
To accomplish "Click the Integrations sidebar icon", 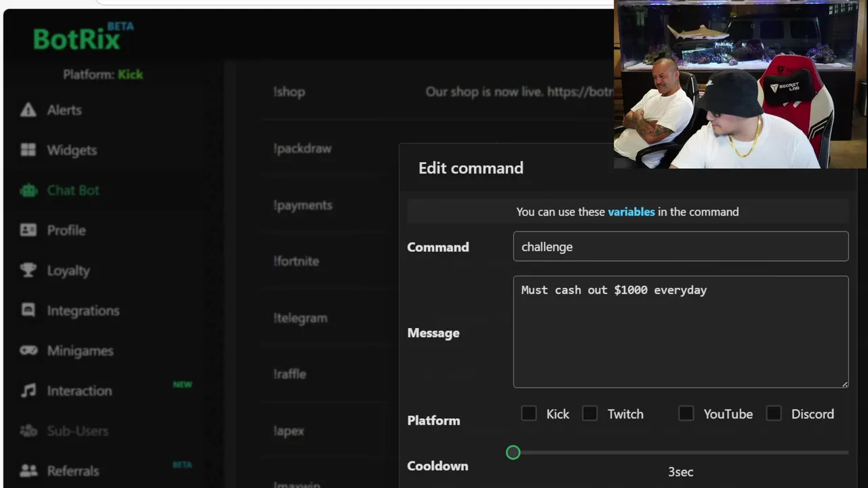I will [28, 310].
